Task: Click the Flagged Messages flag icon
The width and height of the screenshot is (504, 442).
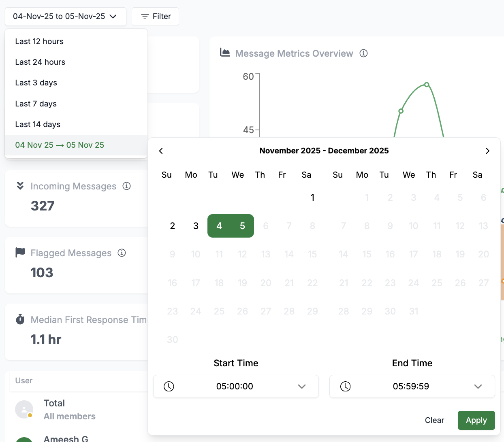Action: click(x=20, y=253)
